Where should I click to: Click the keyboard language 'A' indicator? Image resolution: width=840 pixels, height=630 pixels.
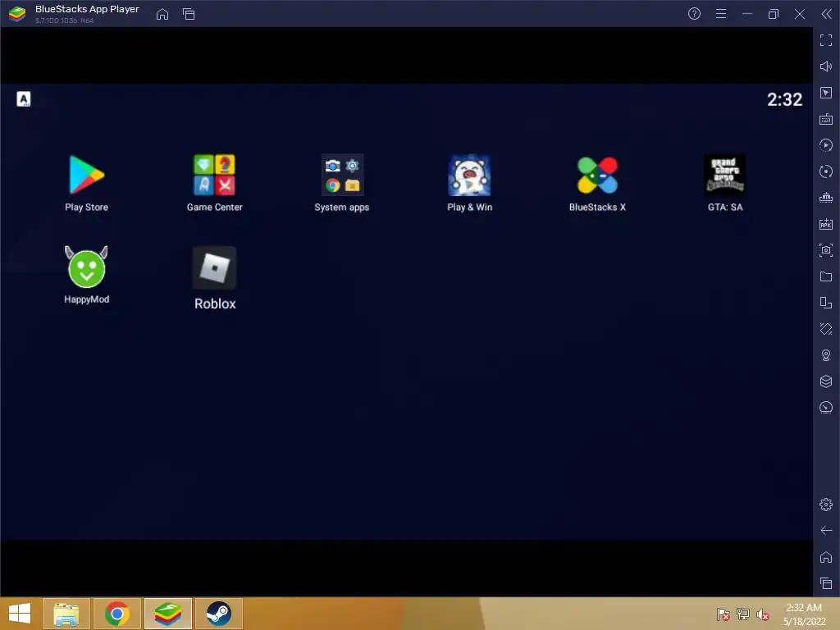24,99
